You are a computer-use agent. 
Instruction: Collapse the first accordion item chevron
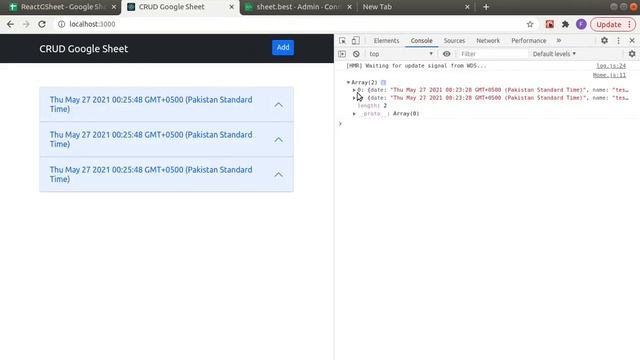point(278,105)
